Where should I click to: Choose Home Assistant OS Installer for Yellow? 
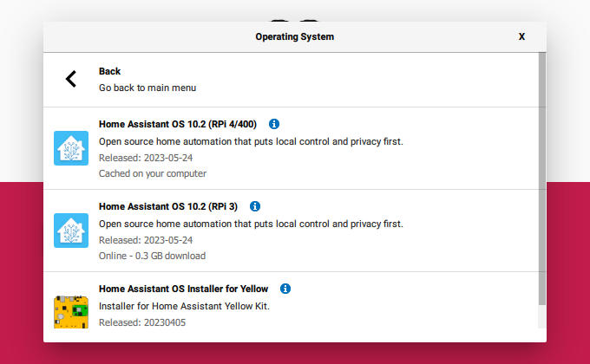tap(183, 289)
